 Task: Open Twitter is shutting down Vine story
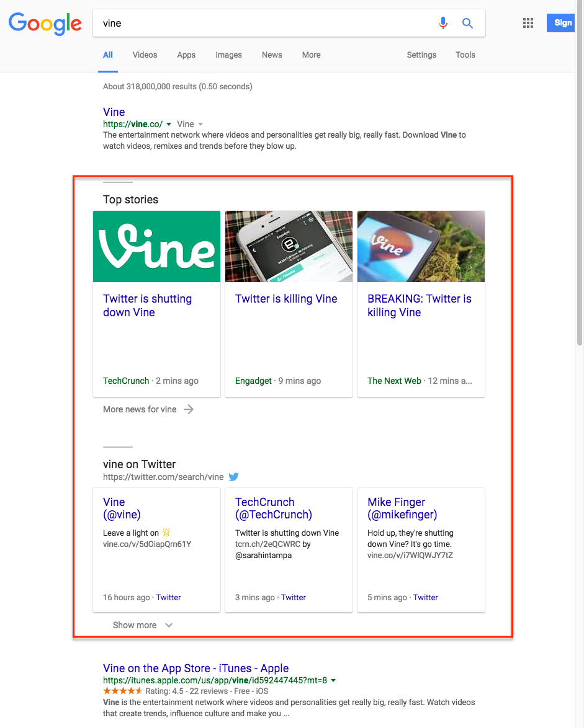click(x=147, y=306)
